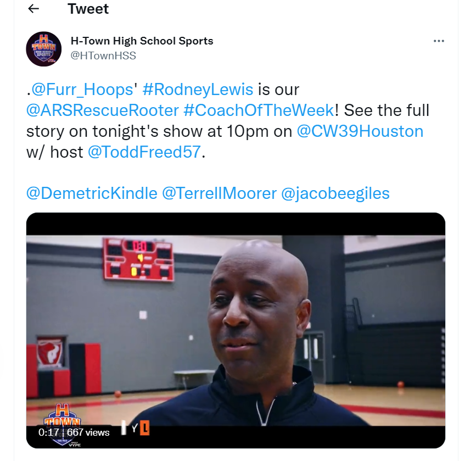Open the #RodneyLewis hashtag
Viewport: 476px width, 461px height.
point(198,90)
